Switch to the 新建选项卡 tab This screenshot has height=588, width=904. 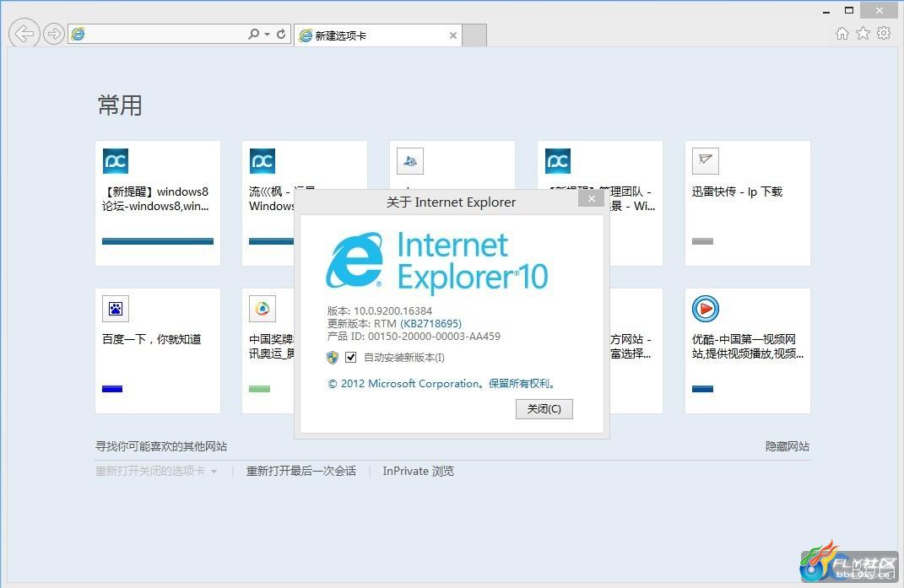(x=377, y=35)
